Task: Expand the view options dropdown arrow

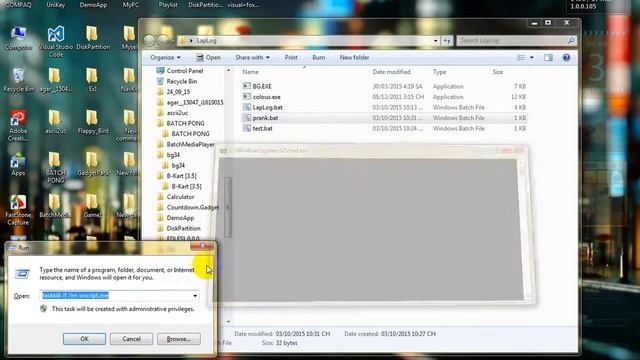Action: (x=531, y=58)
